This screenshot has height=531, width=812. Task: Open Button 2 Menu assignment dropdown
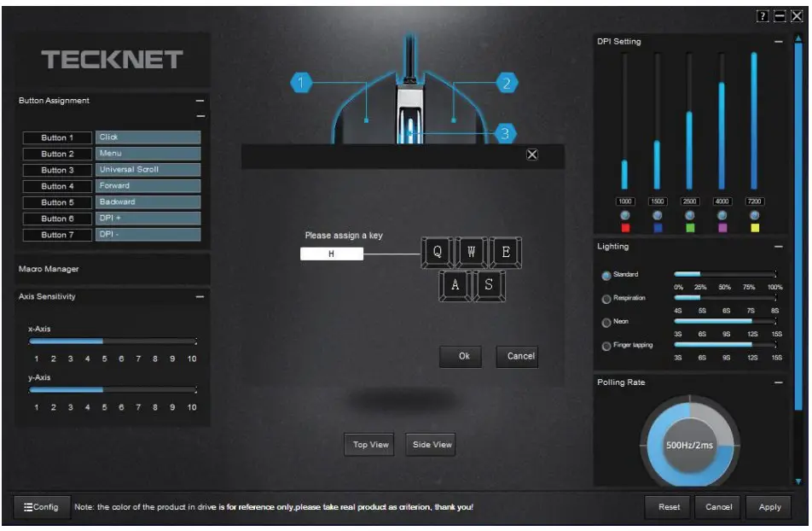pyautogui.click(x=148, y=154)
